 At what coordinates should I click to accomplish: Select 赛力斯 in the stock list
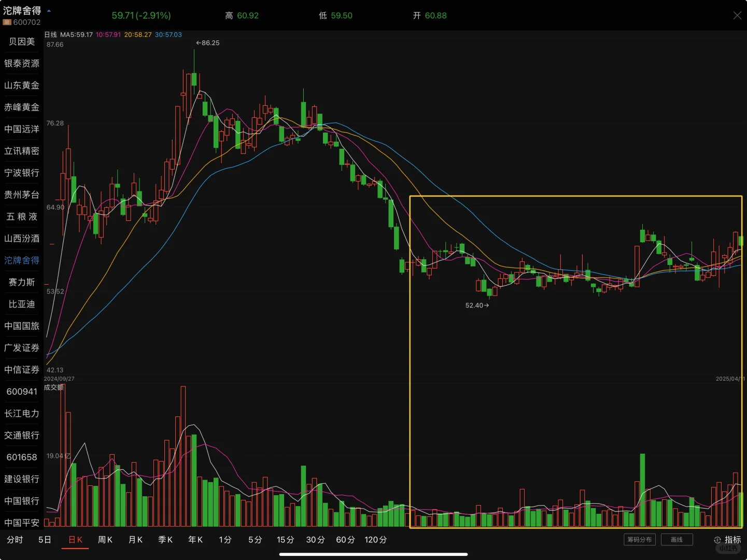pos(22,282)
